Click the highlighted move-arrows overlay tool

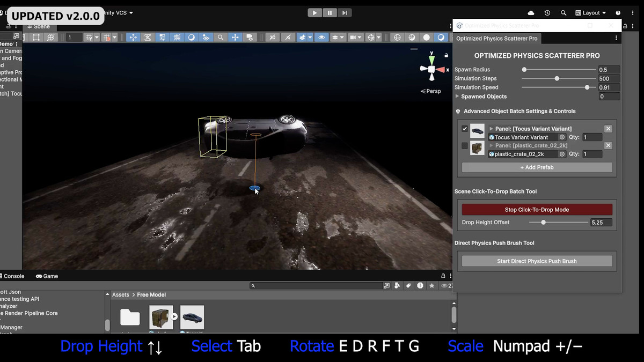[x=133, y=37]
